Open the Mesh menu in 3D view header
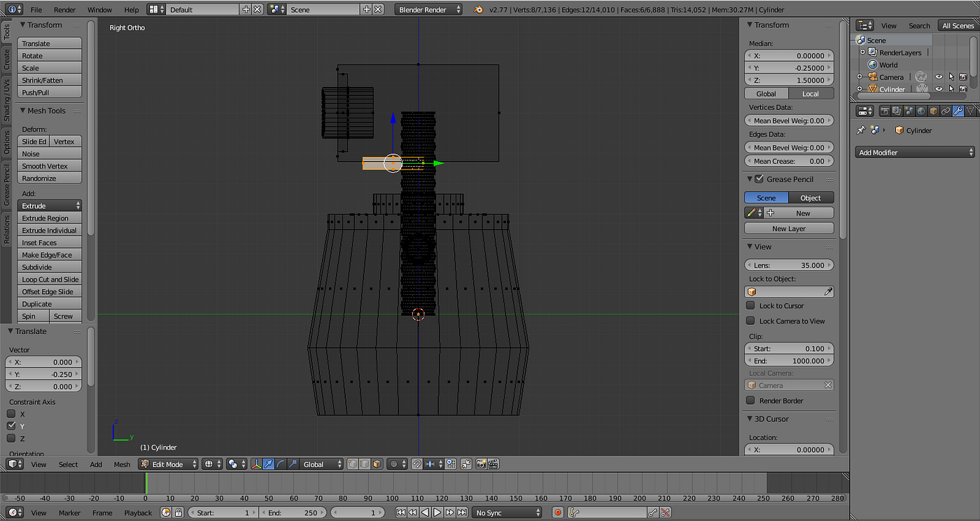 pos(122,464)
